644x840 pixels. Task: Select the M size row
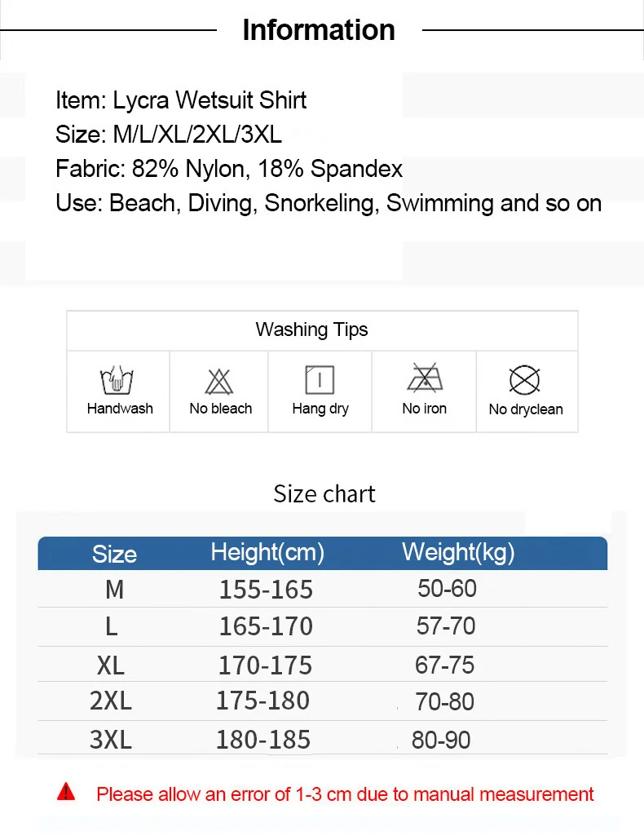point(322,589)
